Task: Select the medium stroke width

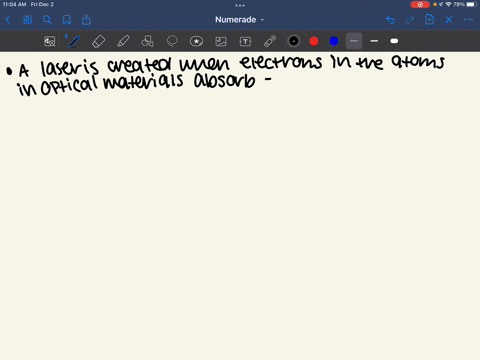Action: (374, 41)
